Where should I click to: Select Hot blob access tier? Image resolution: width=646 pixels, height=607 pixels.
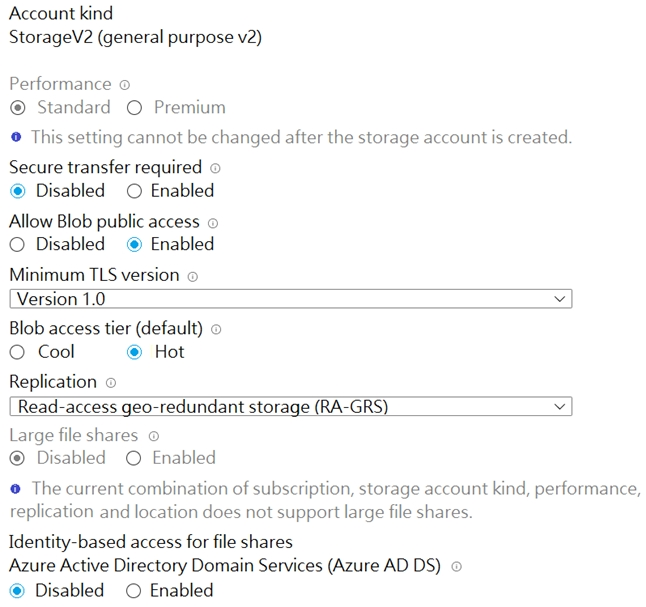coord(135,352)
